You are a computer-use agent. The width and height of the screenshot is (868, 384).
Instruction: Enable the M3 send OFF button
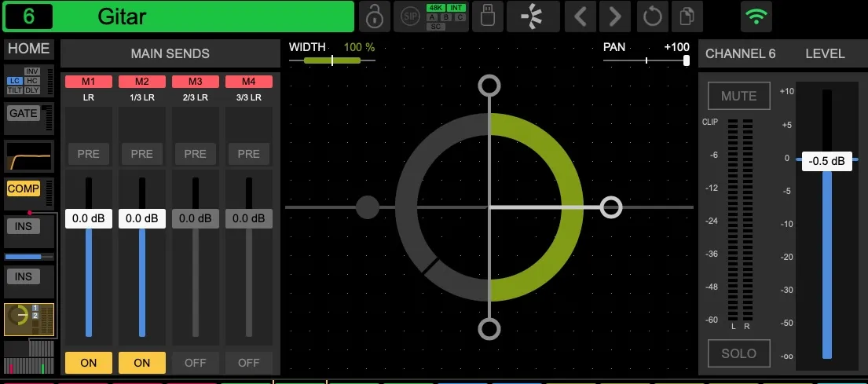click(196, 363)
